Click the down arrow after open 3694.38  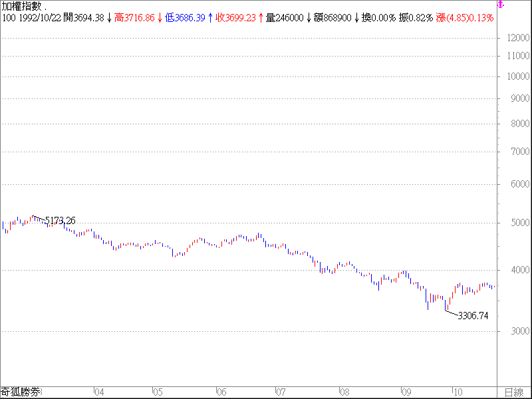tap(109, 18)
